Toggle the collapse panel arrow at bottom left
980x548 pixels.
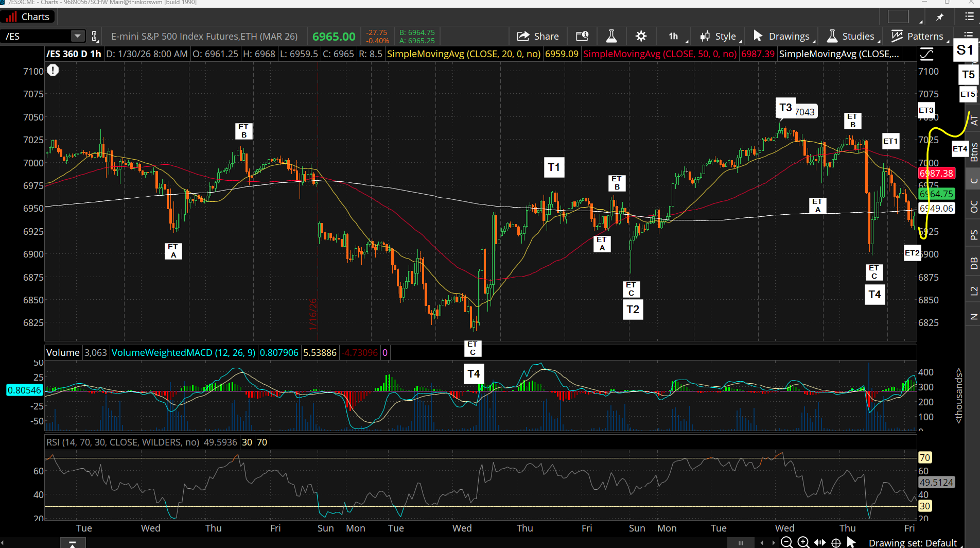point(73,543)
